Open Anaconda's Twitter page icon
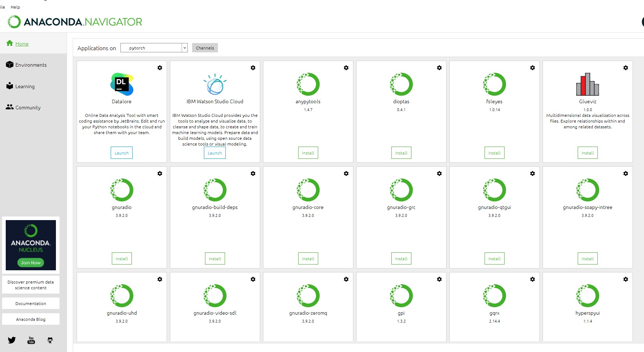Image resolution: width=644 pixels, height=352 pixels. click(x=12, y=340)
